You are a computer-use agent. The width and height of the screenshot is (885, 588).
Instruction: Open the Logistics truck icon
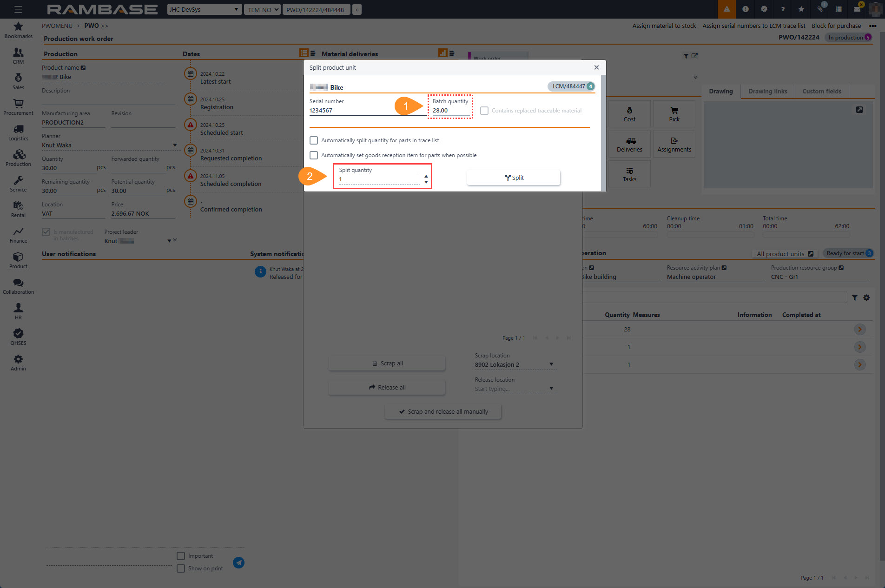tap(18, 129)
